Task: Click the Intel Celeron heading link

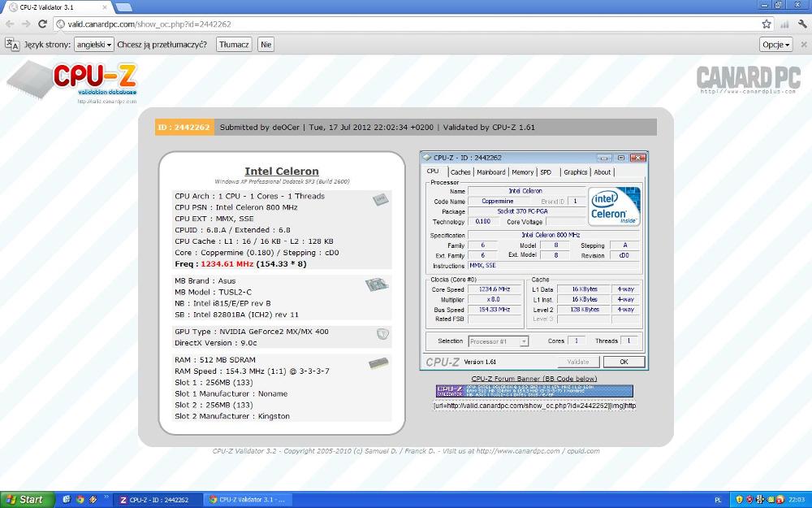Action: point(282,171)
